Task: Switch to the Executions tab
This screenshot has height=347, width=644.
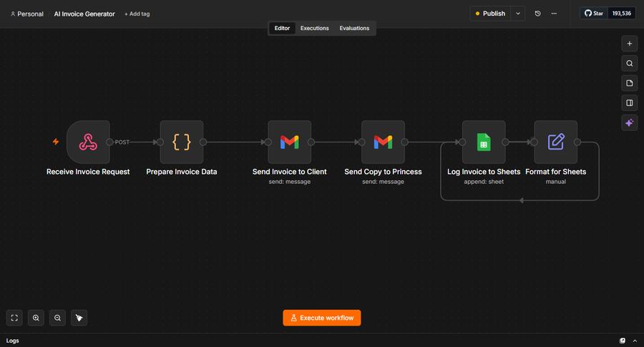Action: pos(315,28)
